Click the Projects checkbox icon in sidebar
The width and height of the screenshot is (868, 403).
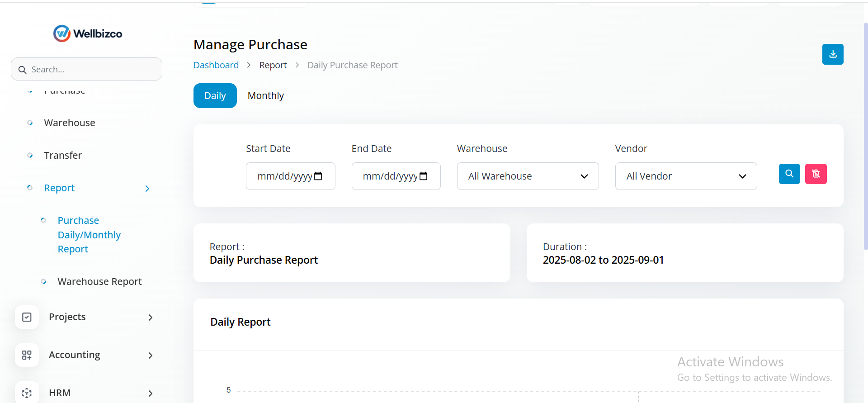pyautogui.click(x=27, y=317)
